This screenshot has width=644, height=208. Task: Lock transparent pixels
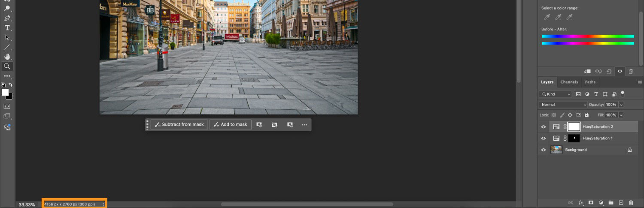553,115
